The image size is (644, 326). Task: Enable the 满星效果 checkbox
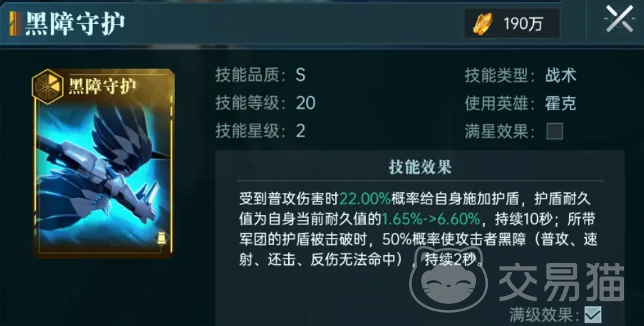point(555,132)
